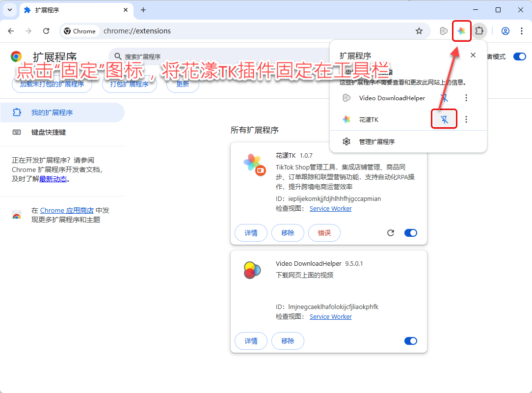Open 详情 for the 花漾TK extension
The image size is (532, 393).
pyautogui.click(x=251, y=233)
